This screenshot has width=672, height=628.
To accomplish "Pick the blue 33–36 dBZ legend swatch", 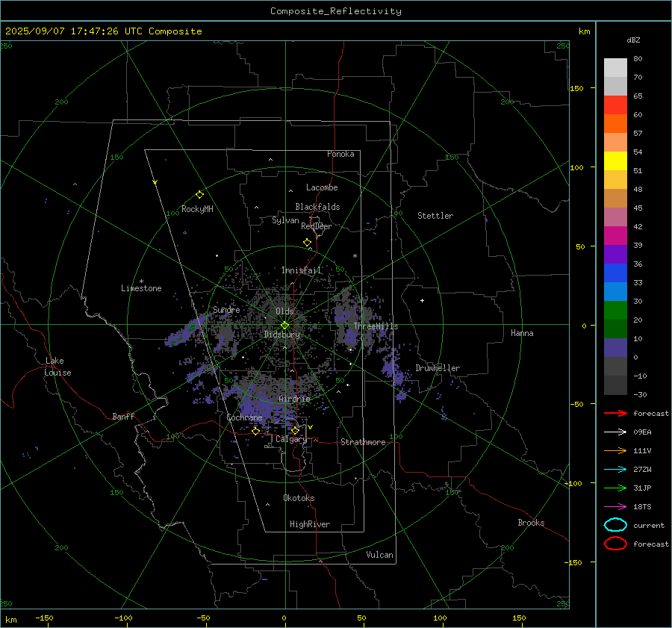I will pos(615,273).
